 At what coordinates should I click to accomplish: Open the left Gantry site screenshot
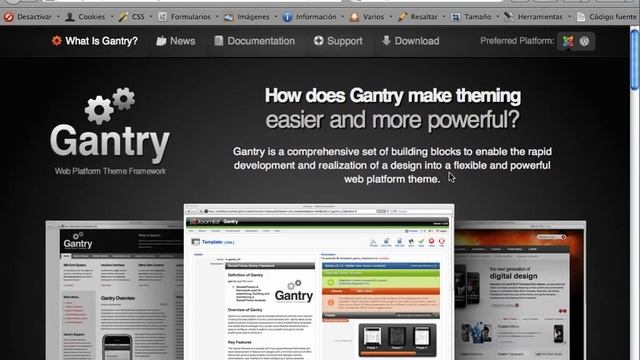115,291
